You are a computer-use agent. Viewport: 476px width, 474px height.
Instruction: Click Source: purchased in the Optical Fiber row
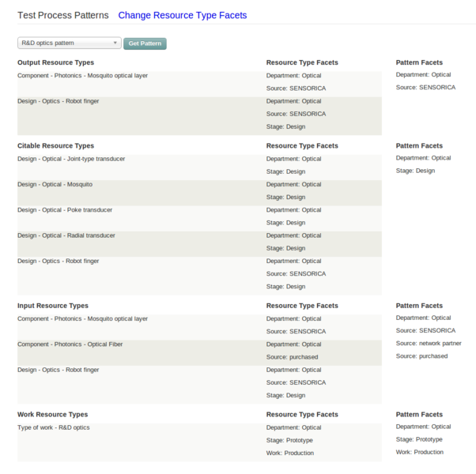click(292, 357)
